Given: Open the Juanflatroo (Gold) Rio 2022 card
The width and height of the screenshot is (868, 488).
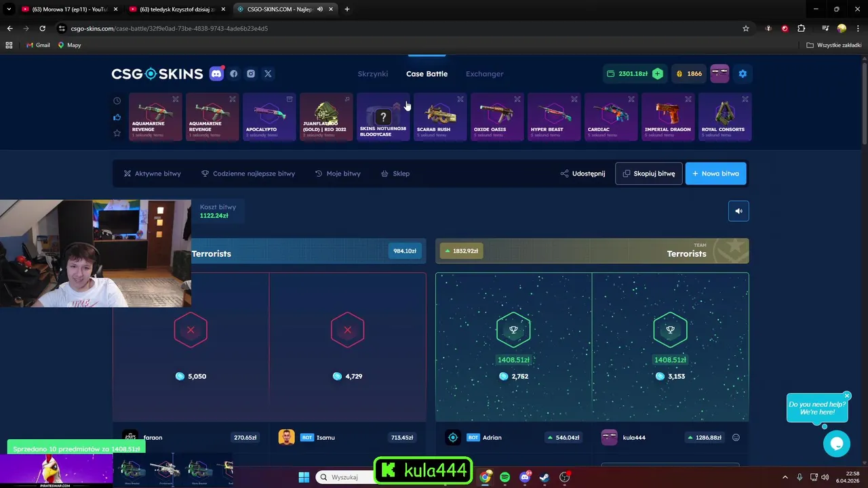Looking at the screenshot, I should click(x=326, y=117).
